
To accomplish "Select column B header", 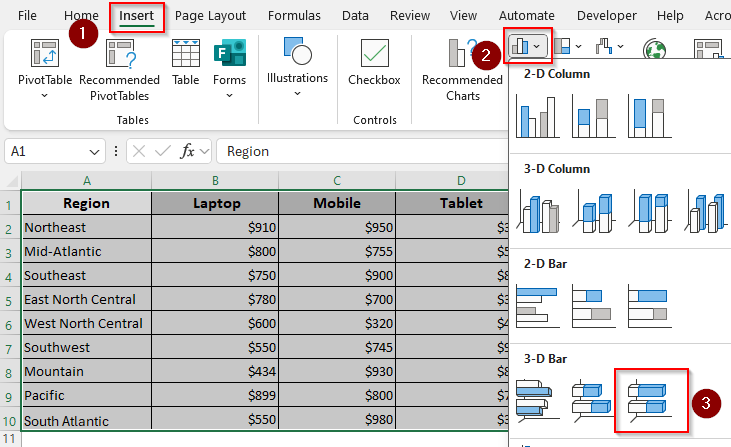I will point(215,181).
